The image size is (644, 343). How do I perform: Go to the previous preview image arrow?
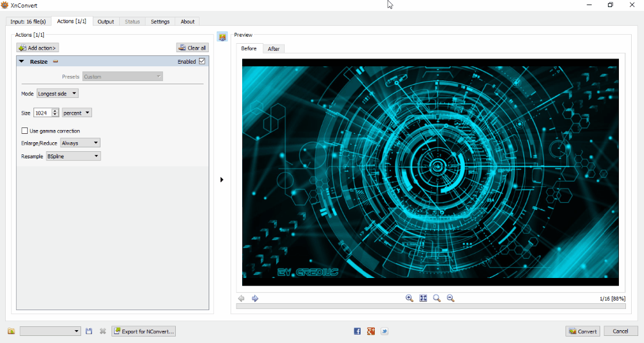click(241, 299)
